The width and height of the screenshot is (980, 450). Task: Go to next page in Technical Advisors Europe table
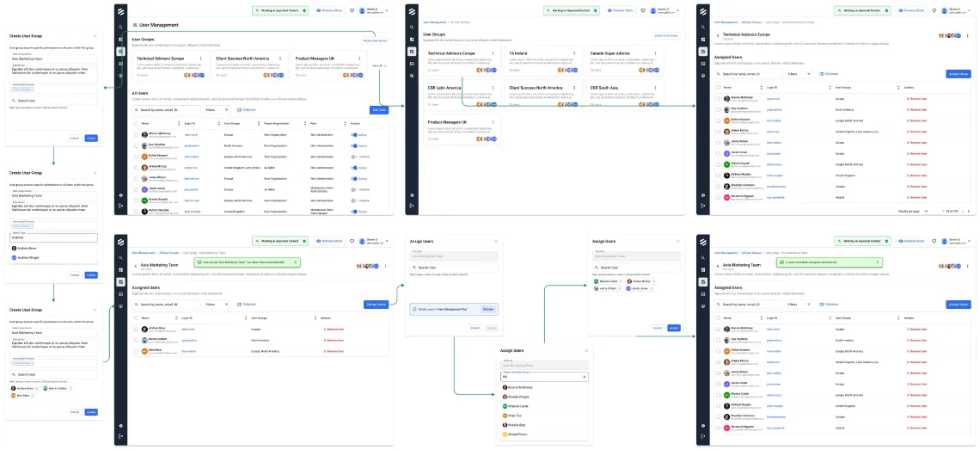pyautogui.click(x=968, y=211)
